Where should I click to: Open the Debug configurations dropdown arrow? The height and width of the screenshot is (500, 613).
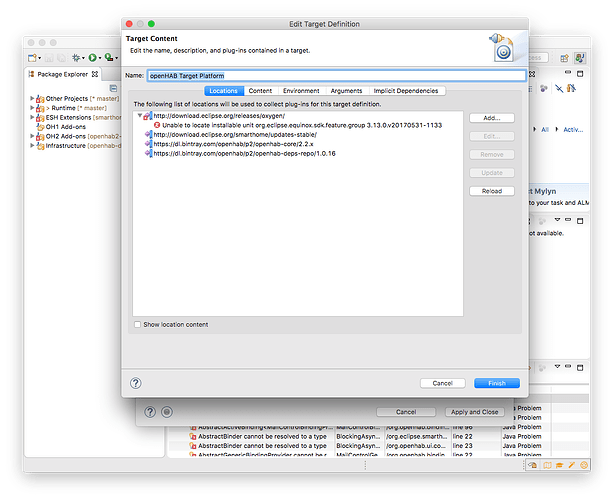click(83, 58)
